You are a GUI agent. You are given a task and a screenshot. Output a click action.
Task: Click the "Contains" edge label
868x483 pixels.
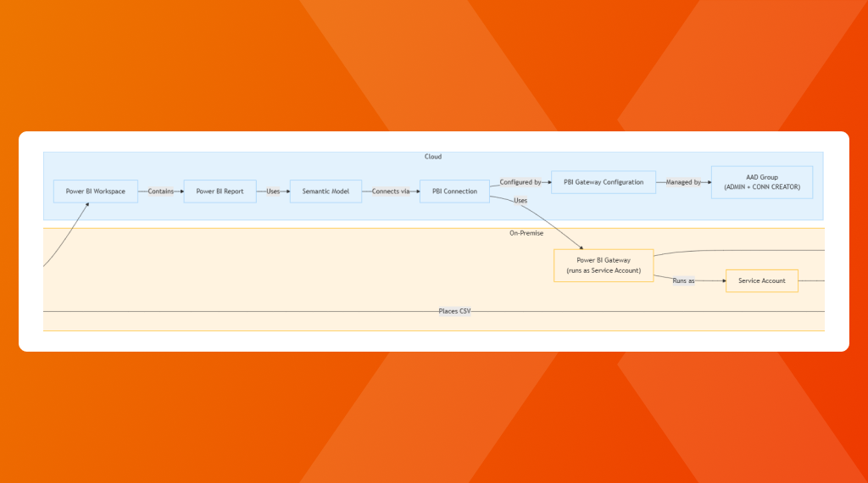click(x=160, y=192)
